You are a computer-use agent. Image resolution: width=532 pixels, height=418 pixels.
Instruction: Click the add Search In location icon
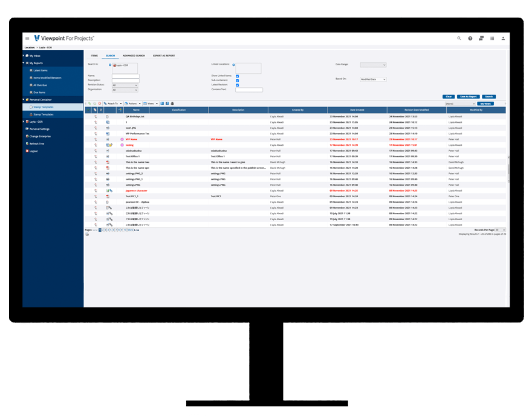110,65
